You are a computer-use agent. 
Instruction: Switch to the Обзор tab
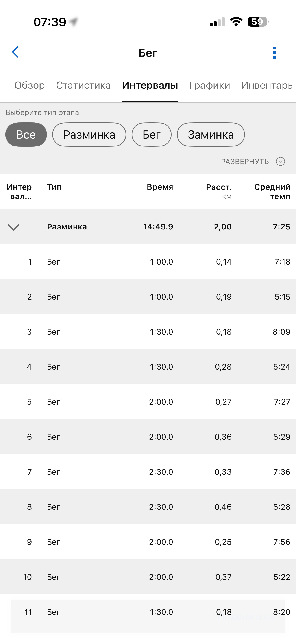click(29, 85)
